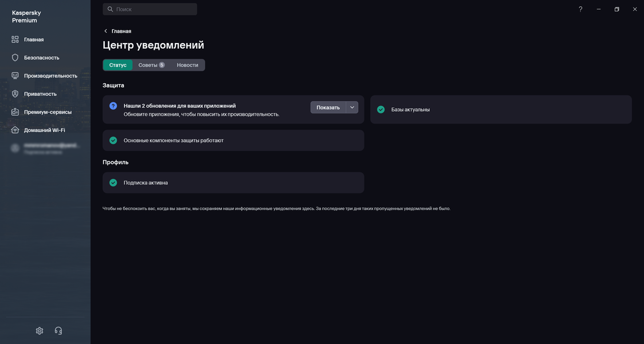Click the help question mark icon
Screen dimensions: 644x344
[x=580, y=9]
